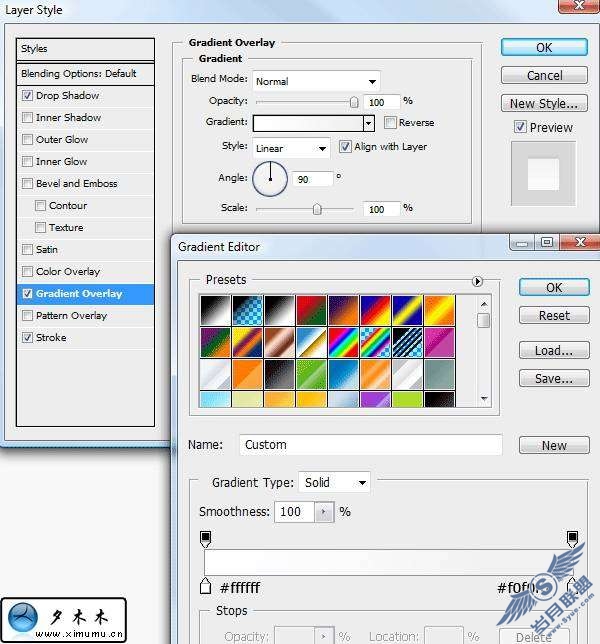Viewport: 600px width, 644px height.
Task: Toggle the Reverse gradient checkbox
Action: click(390, 122)
